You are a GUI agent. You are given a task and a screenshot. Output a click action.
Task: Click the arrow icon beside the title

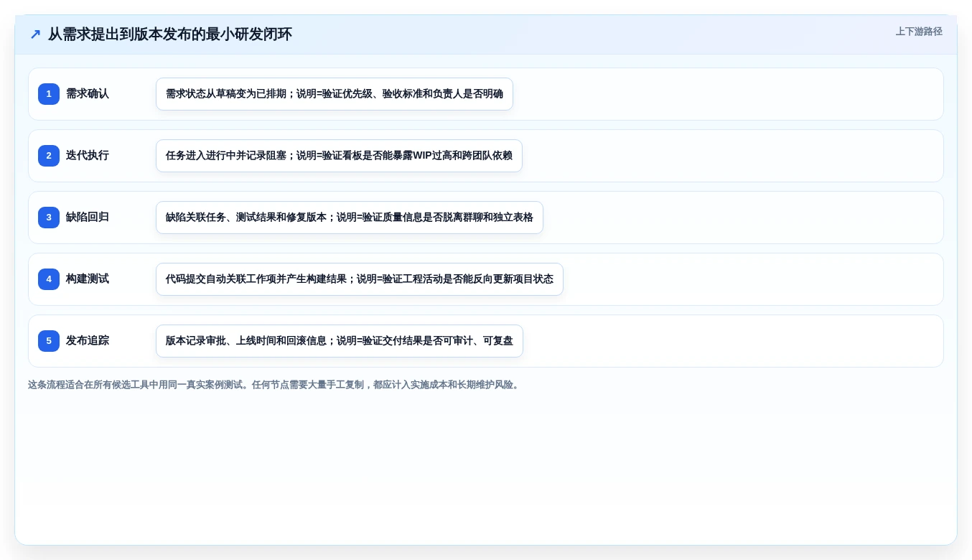(x=35, y=34)
